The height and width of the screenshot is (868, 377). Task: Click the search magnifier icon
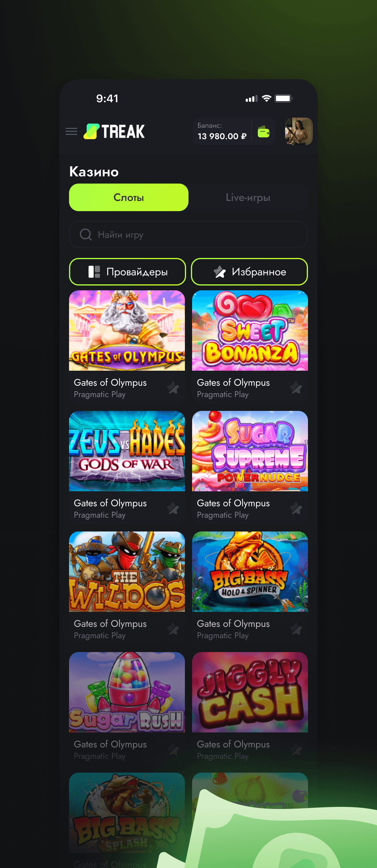86,235
